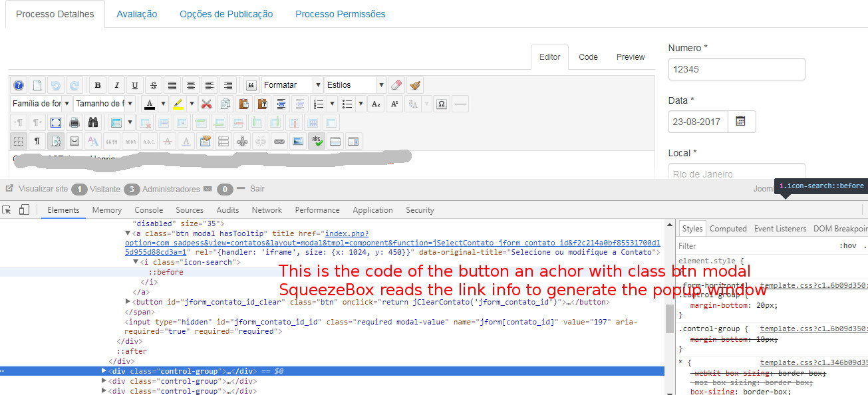Switch to the Avaliação tab
This screenshot has height=395, width=868.
coord(136,13)
